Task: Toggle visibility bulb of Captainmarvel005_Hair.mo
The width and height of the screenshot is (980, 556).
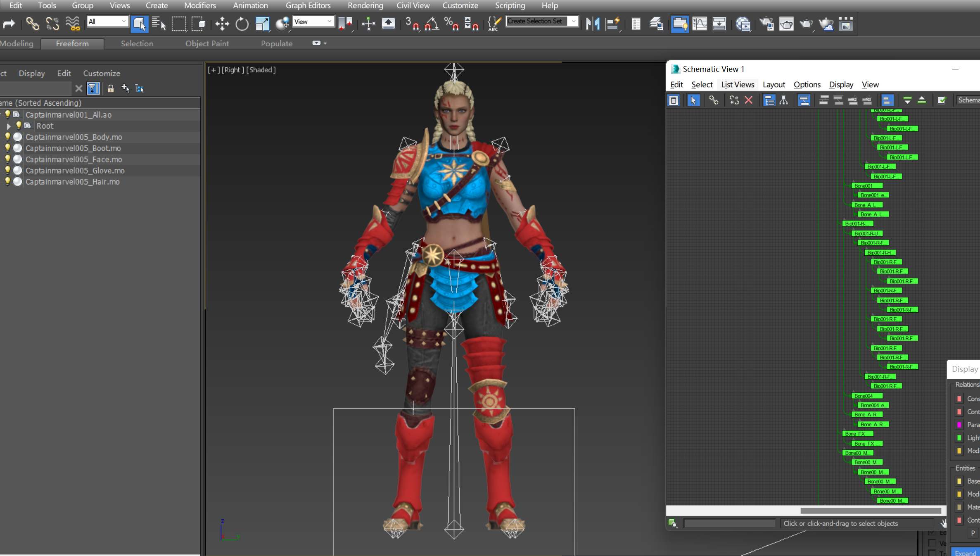Action: [x=7, y=181]
